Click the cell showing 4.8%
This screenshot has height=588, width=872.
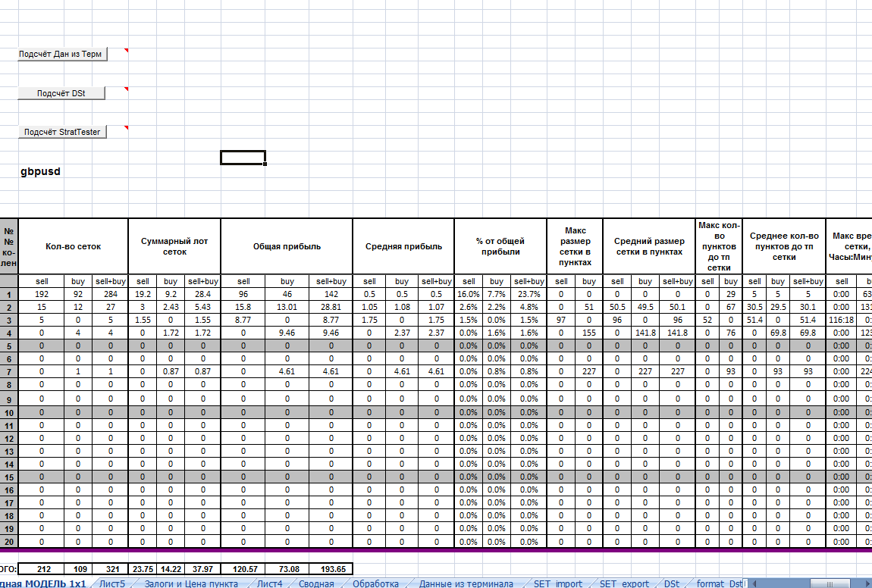[529, 307]
